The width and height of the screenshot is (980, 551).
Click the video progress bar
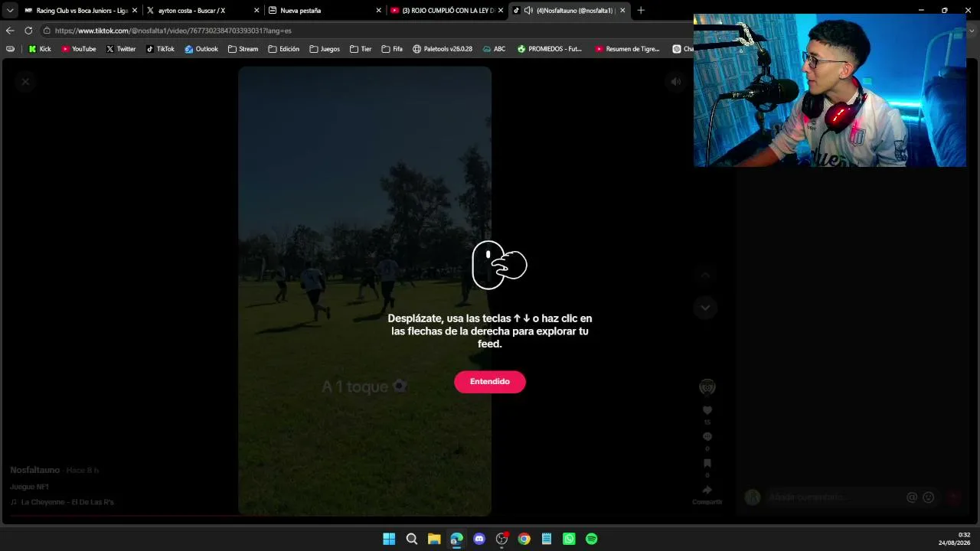tap(364, 516)
